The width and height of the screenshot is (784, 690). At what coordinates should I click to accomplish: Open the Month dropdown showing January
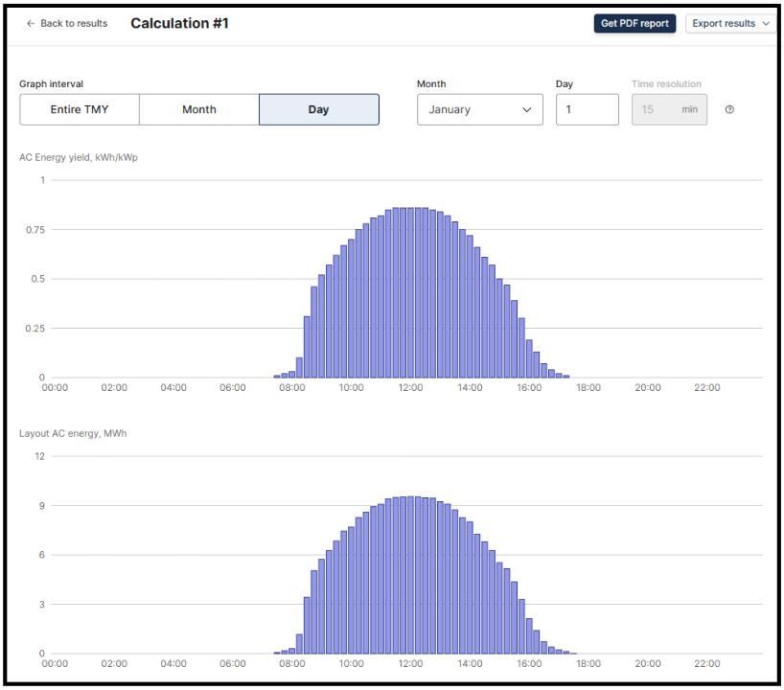point(479,109)
